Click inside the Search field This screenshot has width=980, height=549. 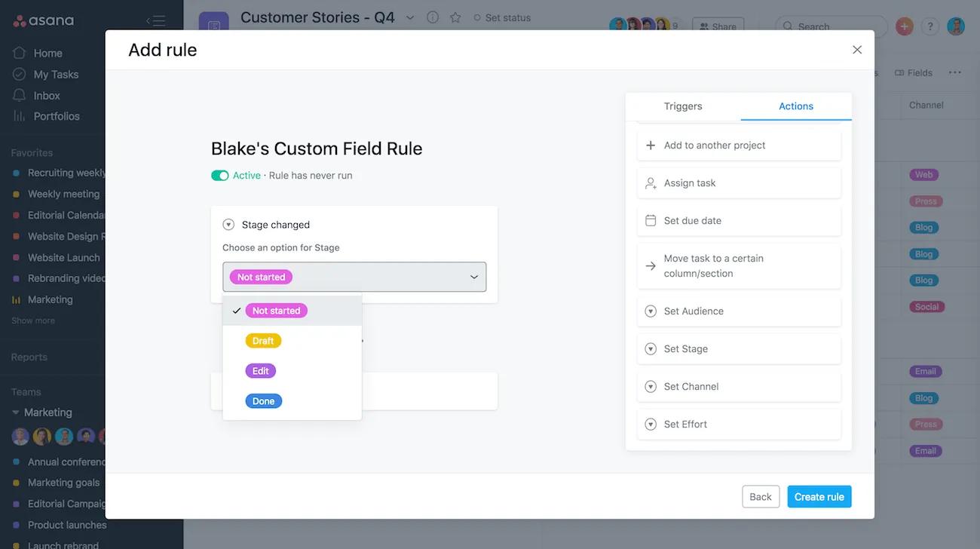point(829,26)
